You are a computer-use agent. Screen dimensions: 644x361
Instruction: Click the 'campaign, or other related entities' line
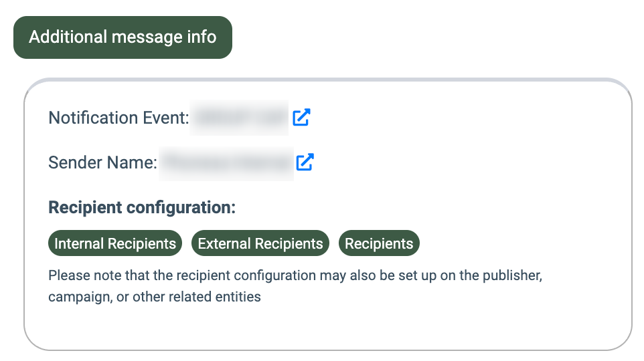pos(154,296)
